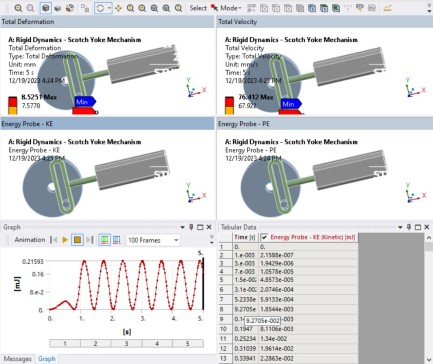Click the Time [s] column header

(x=245, y=237)
